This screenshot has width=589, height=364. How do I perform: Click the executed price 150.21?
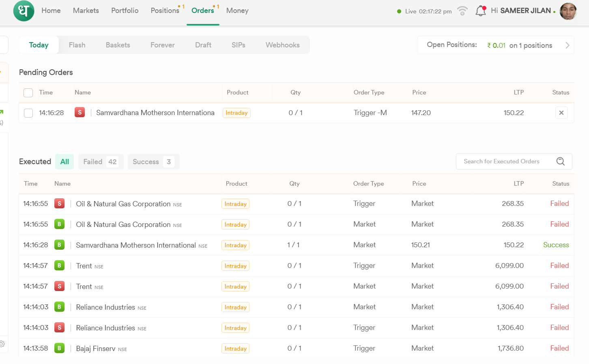[x=421, y=245]
